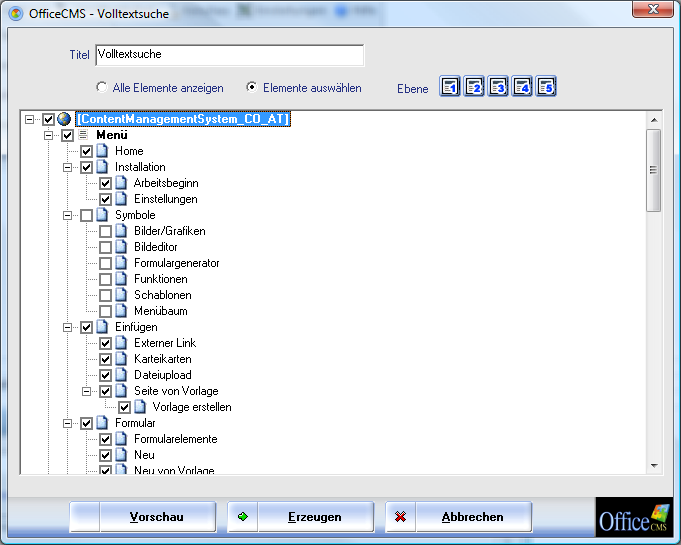Select the Installation tree item

[x=140, y=167]
